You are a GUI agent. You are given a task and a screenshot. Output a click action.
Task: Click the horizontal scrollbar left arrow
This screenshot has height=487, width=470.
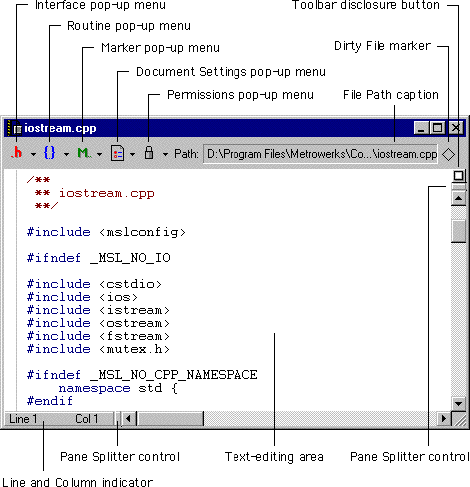tap(128, 418)
